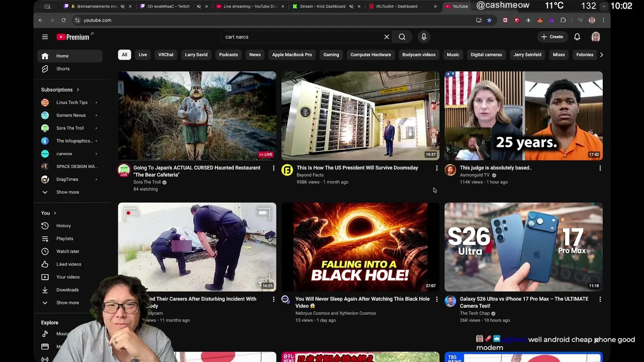
Task: Open the account avatar menu
Action: (x=596, y=37)
